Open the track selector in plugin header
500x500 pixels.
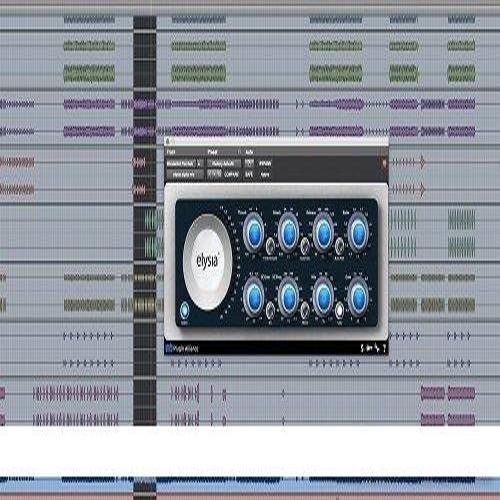click(x=182, y=163)
